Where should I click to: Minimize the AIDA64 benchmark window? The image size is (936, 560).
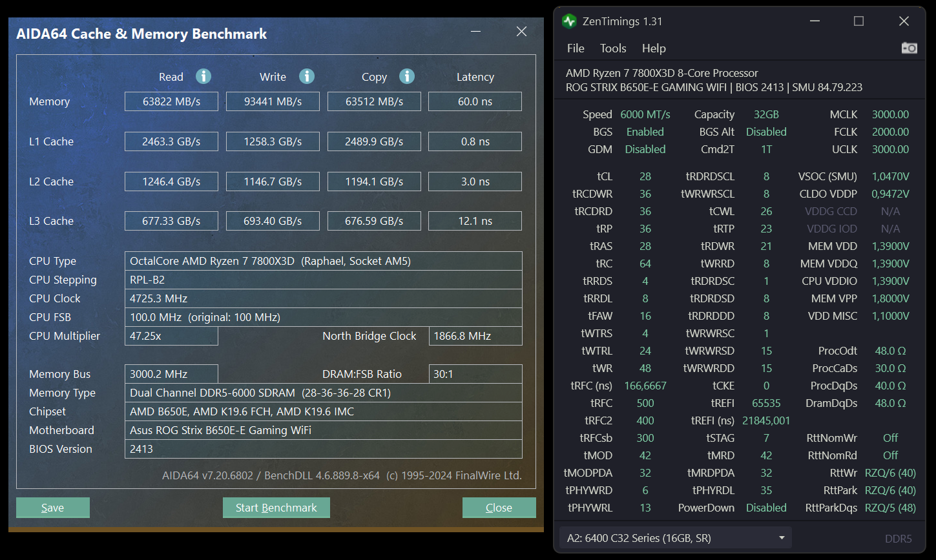[476, 32]
